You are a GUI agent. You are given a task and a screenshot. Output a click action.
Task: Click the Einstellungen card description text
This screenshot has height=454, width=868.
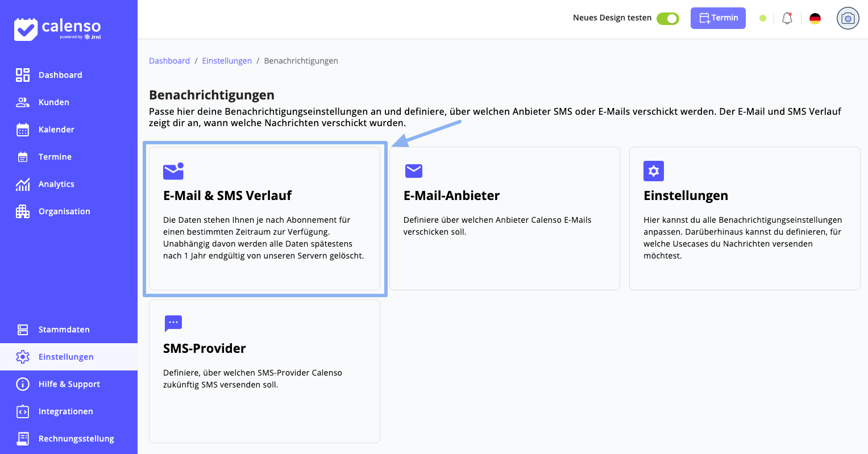click(x=743, y=238)
